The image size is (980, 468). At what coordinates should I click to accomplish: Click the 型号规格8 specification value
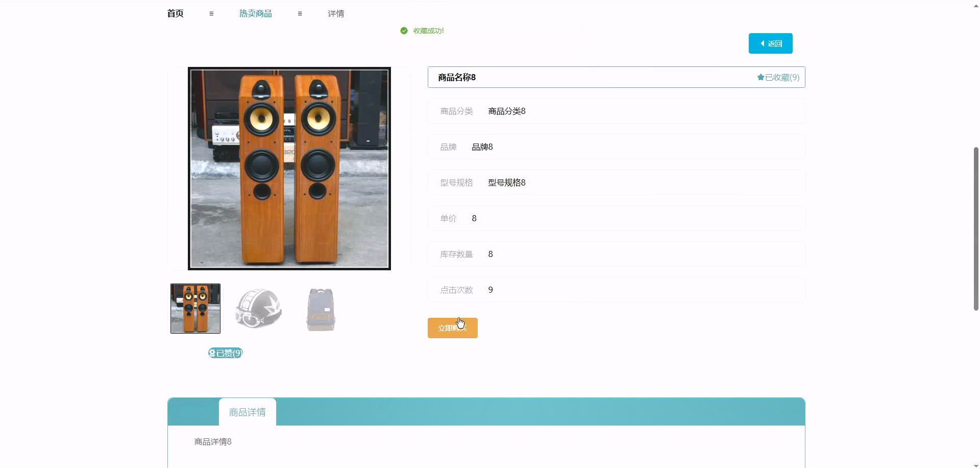point(507,182)
